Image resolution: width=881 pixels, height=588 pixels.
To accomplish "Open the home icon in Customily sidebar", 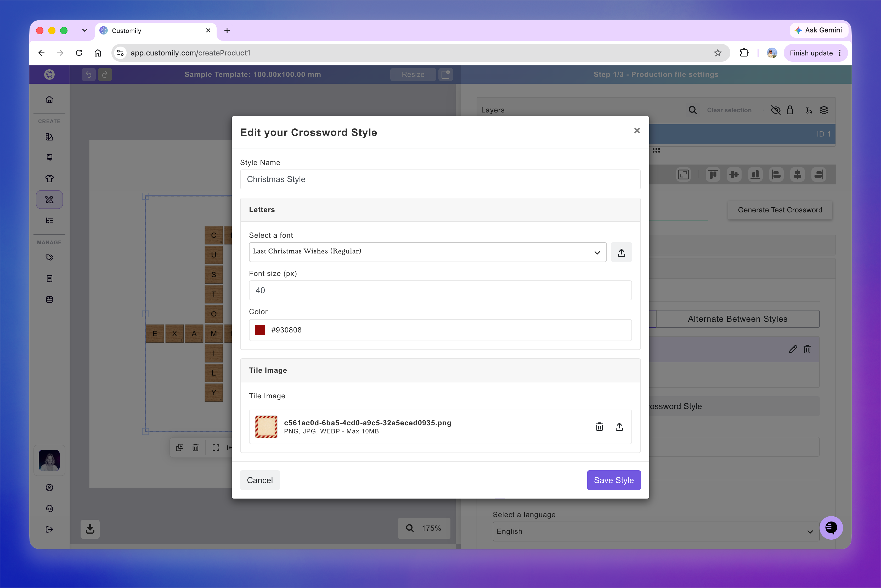I will point(49,99).
